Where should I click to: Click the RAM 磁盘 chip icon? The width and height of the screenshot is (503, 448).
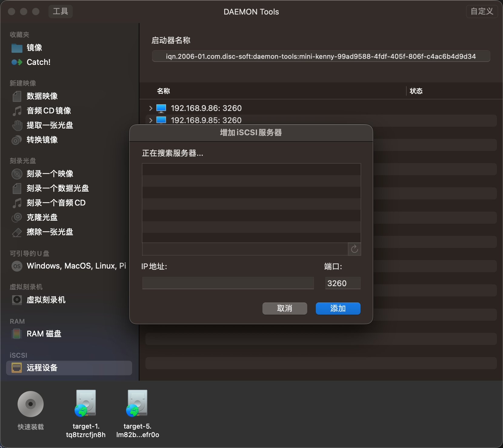pyautogui.click(x=17, y=334)
